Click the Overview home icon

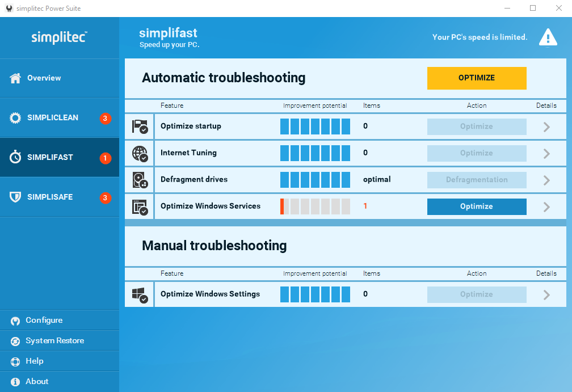click(x=15, y=78)
